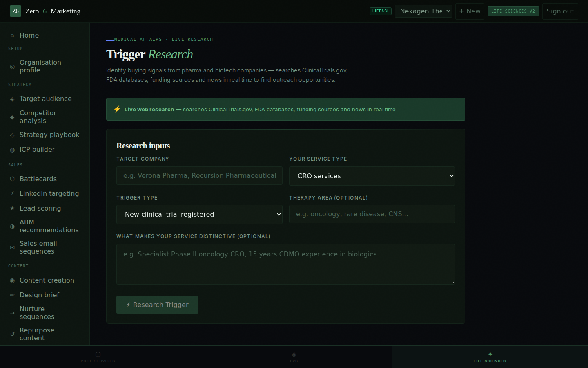Click the ABM recommendations half-circle icon
588x368 pixels.
pos(12,226)
